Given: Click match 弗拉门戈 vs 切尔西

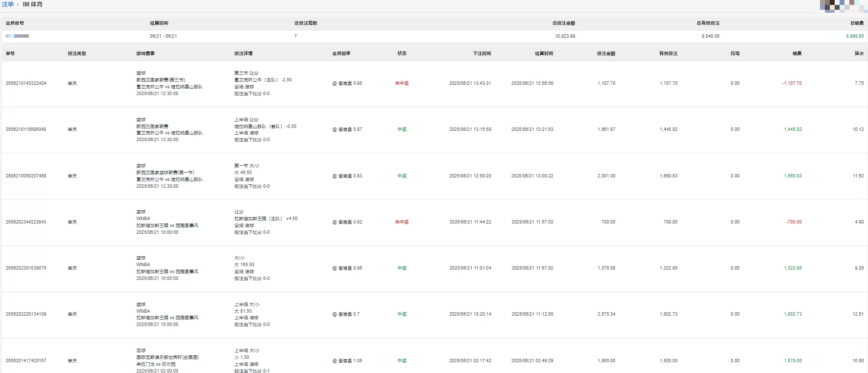Looking at the screenshot, I should 156,364.
